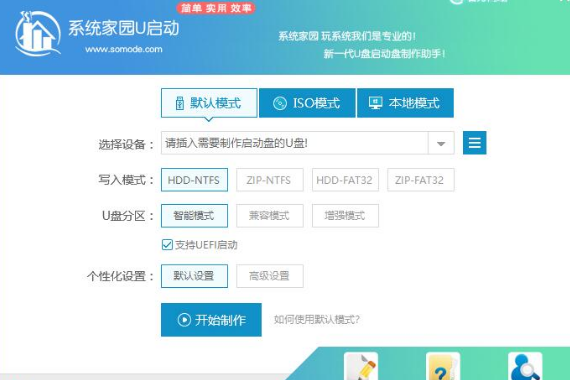Click the person with magnifier icon
Image resolution: width=570 pixels, height=380 pixels.
[525, 367]
